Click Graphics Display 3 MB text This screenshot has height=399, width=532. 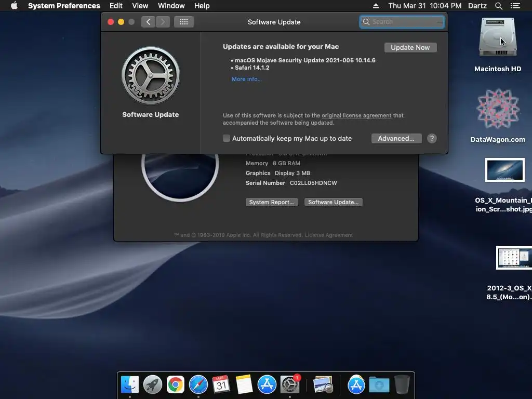tap(278, 173)
